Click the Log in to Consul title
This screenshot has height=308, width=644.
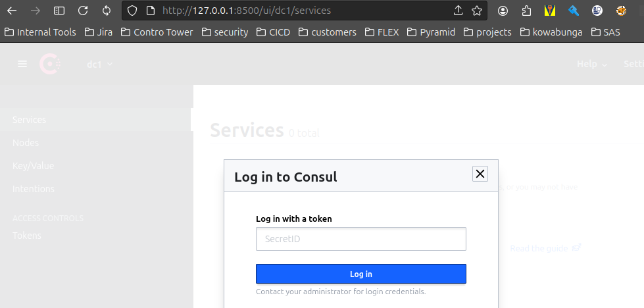pos(286,177)
